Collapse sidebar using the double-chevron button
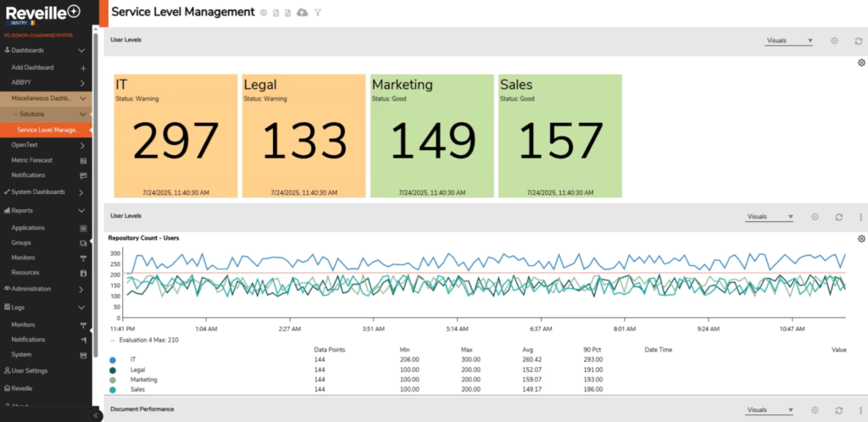This screenshot has height=422, width=868. pyautogui.click(x=96, y=415)
